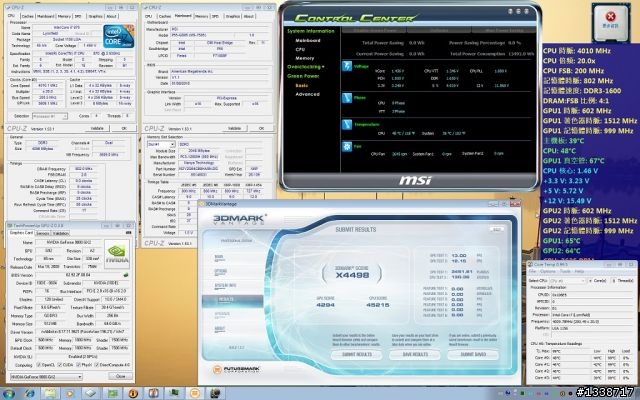Click the 3DMark score X4498
Viewport: 640px width, 400px height.
tap(352, 275)
